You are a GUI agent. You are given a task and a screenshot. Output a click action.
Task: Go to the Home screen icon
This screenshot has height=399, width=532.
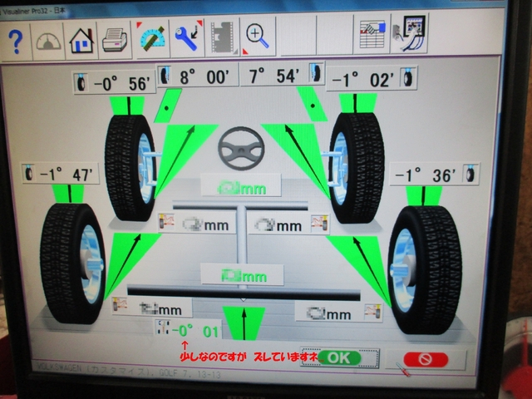81,39
